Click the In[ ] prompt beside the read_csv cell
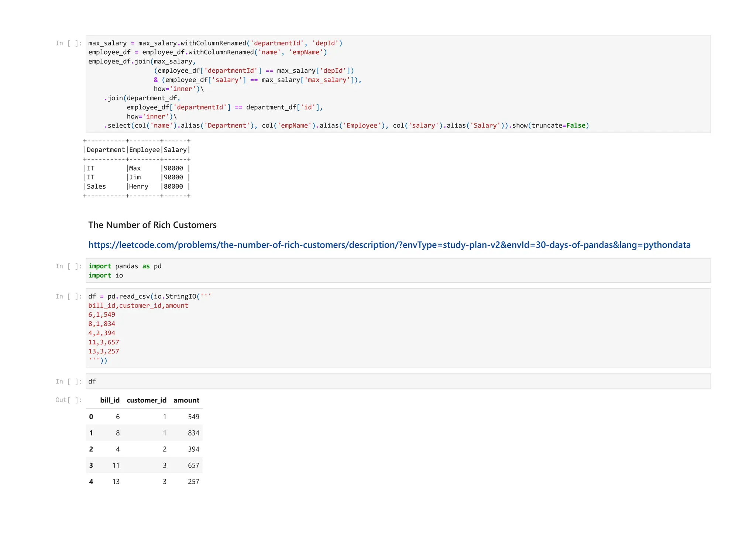 click(x=68, y=296)
